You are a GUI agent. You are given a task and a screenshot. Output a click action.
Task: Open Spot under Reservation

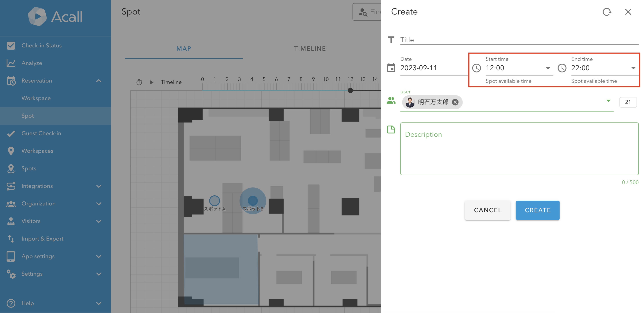coord(56,116)
